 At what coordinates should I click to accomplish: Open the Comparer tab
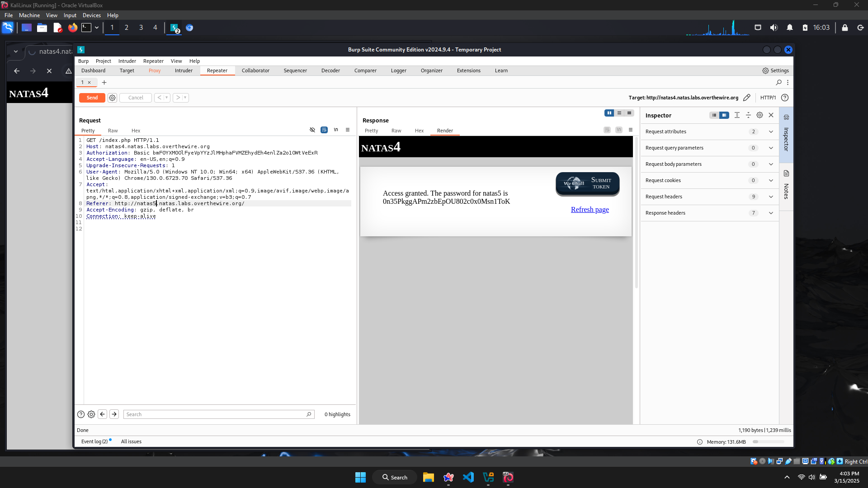click(x=365, y=70)
